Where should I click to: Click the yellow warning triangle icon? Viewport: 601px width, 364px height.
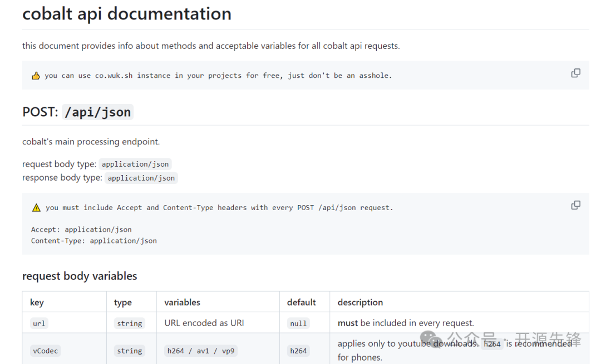tap(36, 208)
